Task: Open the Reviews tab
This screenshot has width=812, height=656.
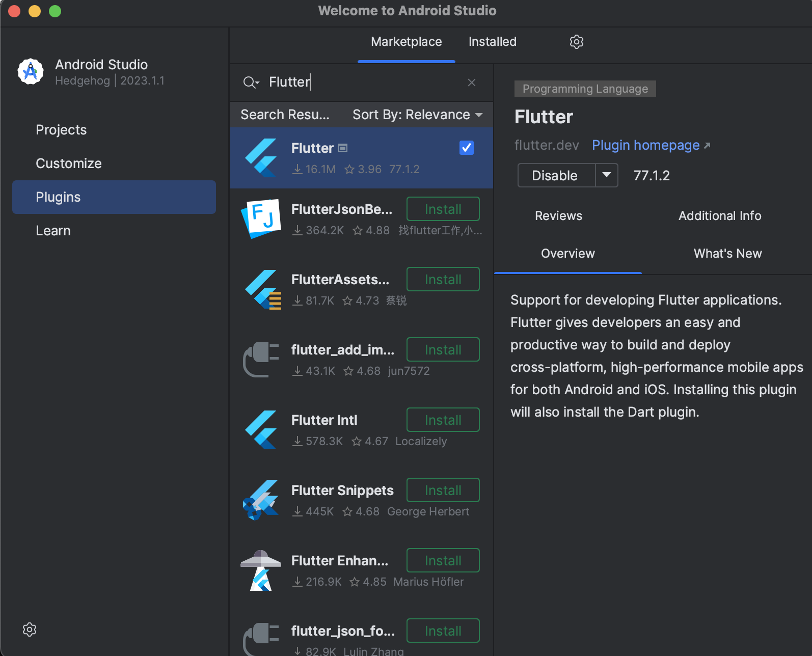Action: [558, 216]
